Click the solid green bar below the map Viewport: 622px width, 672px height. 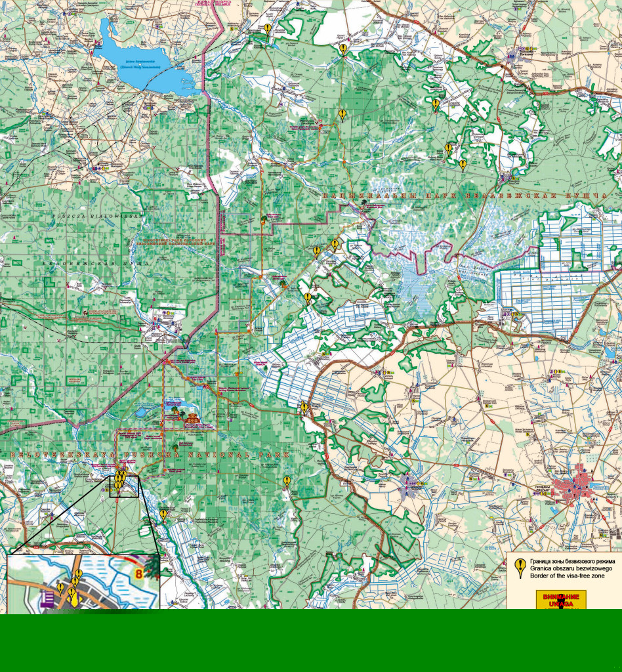click(x=311, y=640)
